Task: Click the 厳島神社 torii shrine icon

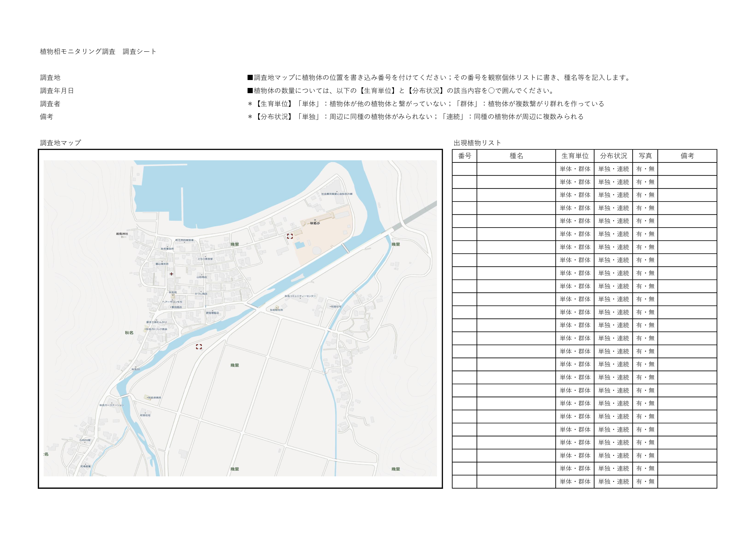Action: (122, 237)
